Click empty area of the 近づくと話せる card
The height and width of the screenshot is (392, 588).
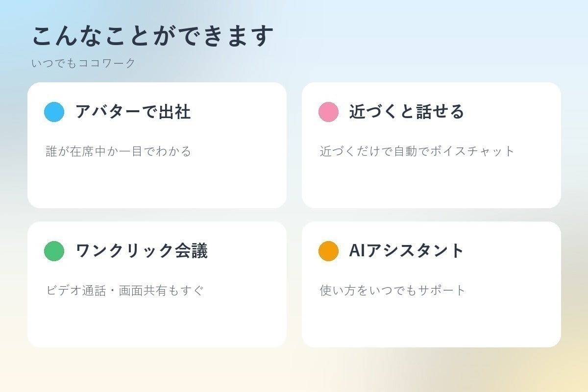[x=431, y=184]
